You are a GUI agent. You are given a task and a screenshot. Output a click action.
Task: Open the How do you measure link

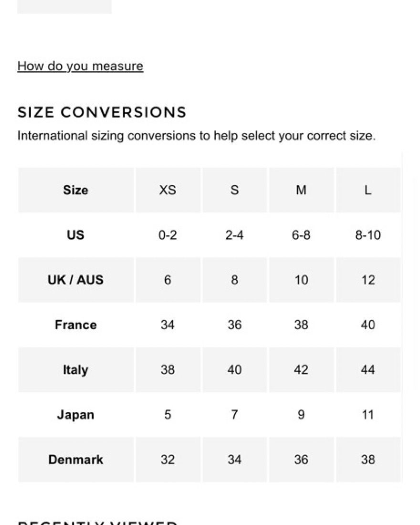click(80, 66)
